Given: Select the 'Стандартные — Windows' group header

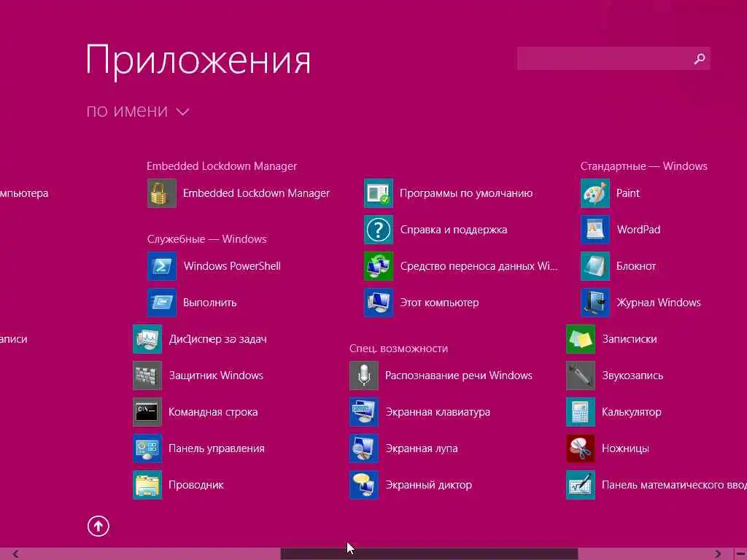Looking at the screenshot, I should (643, 166).
